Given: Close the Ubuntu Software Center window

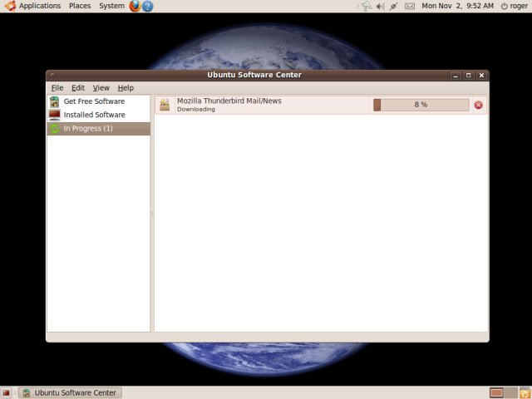Looking at the screenshot, I should (x=481, y=76).
